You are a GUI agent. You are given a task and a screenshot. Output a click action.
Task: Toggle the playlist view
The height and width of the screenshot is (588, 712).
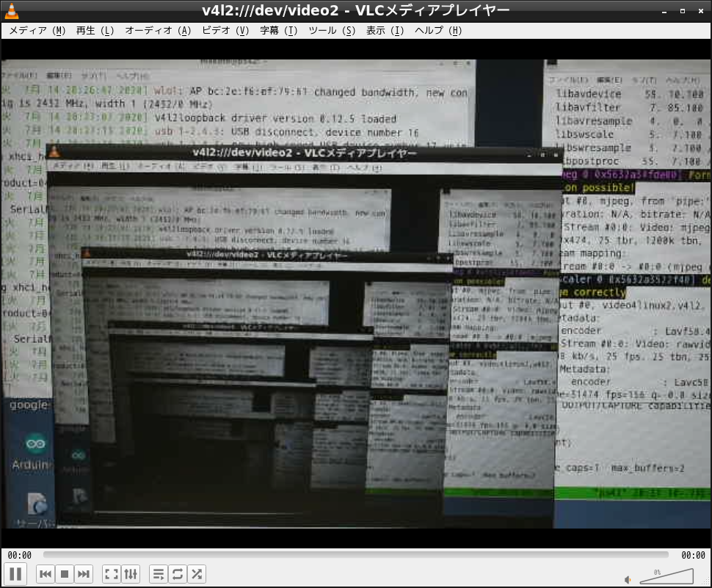pyautogui.click(x=159, y=574)
